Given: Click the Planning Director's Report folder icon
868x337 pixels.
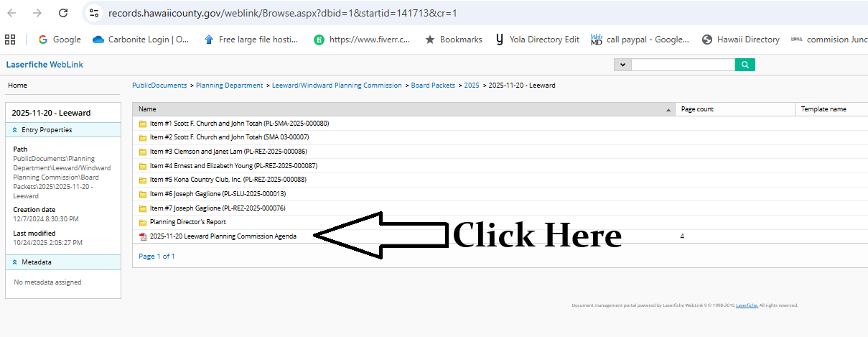Looking at the screenshot, I should pyautogui.click(x=142, y=223).
